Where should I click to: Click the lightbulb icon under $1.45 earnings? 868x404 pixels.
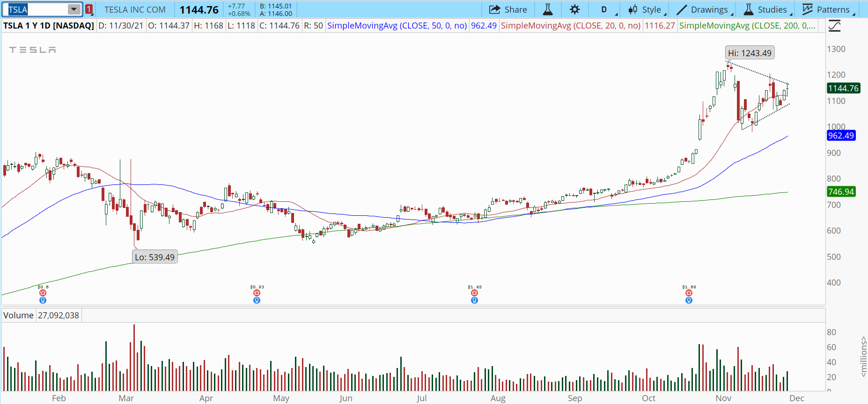pos(474,301)
